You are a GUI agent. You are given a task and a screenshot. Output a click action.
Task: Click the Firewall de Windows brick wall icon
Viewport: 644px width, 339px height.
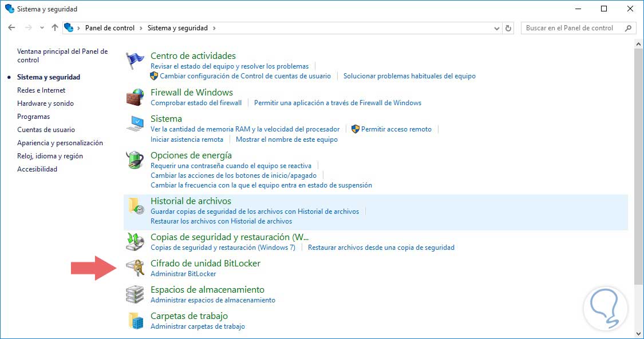pos(135,97)
